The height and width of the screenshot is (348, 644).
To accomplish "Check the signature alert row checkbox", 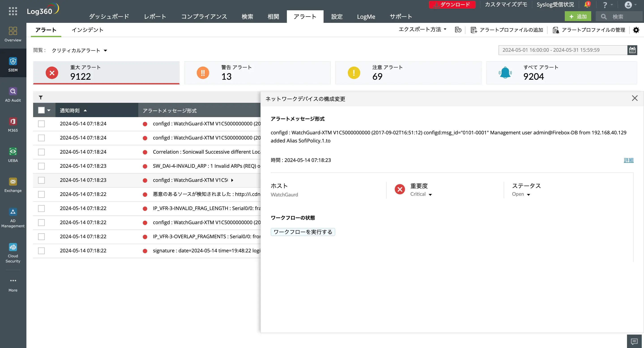I will (41, 251).
